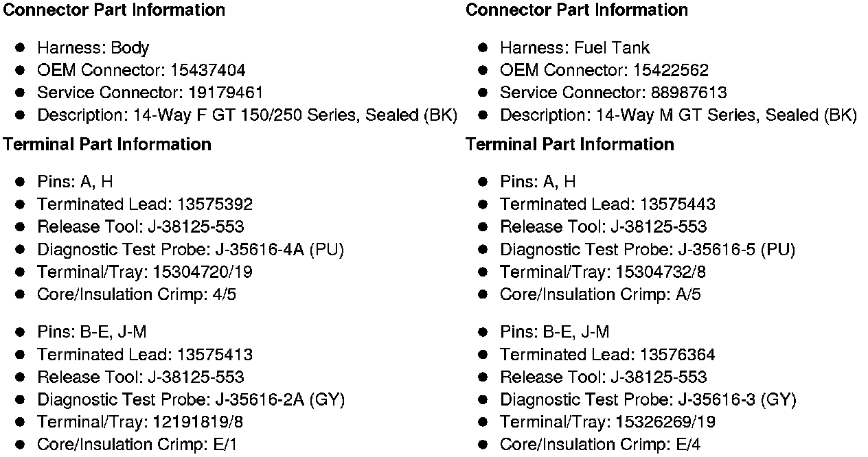Select Core/Insulation Crimp E/4 line
Viewport: 868px width, 457px height.
click(x=599, y=445)
